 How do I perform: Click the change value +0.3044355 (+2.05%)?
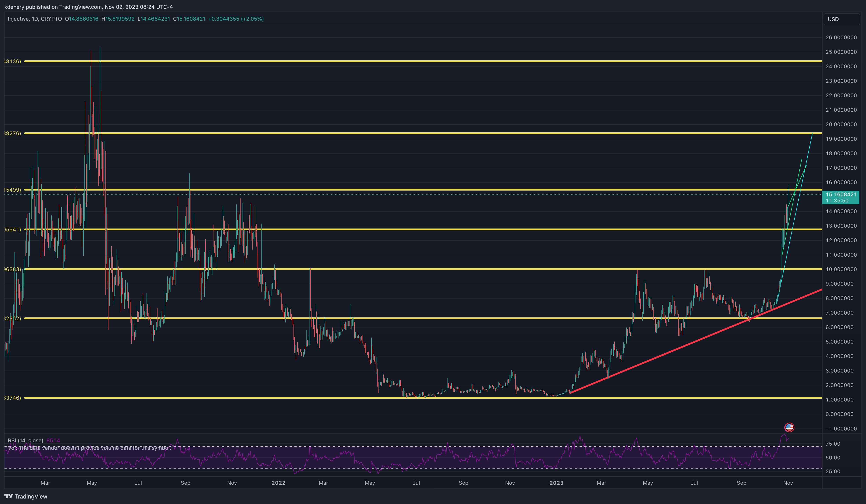coord(236,19)
